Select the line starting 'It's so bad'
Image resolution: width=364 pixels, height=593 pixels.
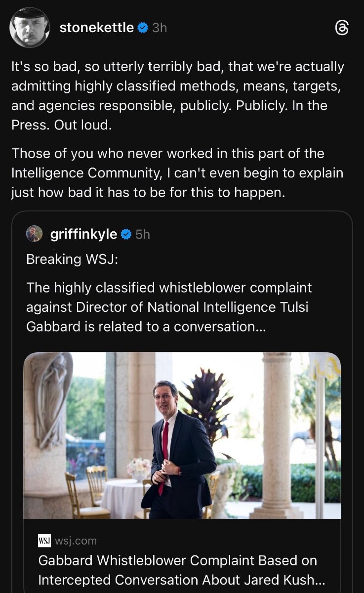(178, 67)
